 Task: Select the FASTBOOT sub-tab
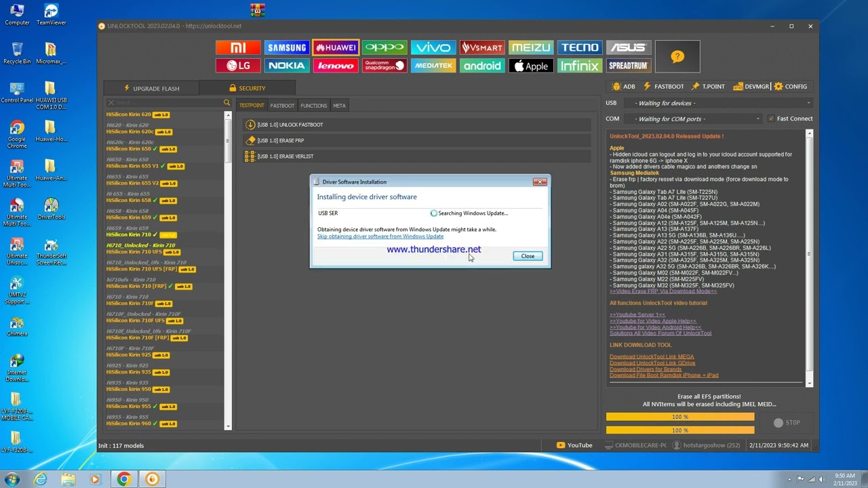(x=282, y=106)
